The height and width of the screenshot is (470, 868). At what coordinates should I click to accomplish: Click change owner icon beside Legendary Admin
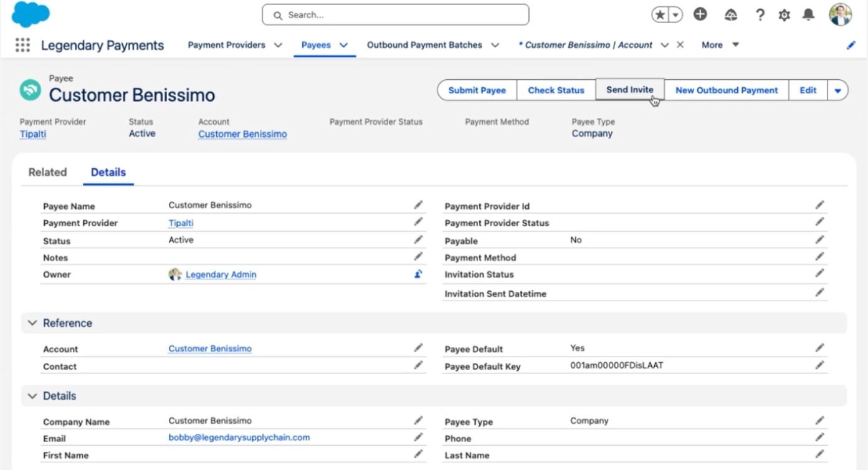[x=418, y=274]
